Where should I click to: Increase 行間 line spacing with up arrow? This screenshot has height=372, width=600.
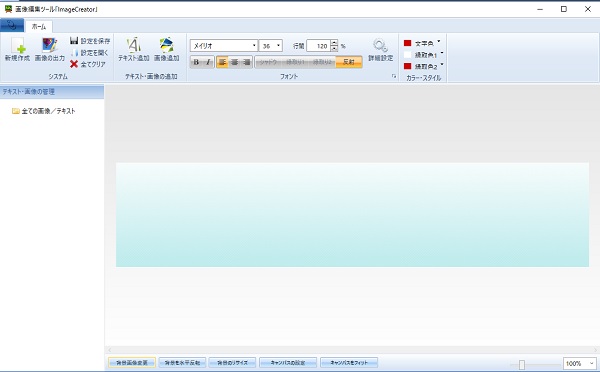pyautogui.click(x=334, y=42)
